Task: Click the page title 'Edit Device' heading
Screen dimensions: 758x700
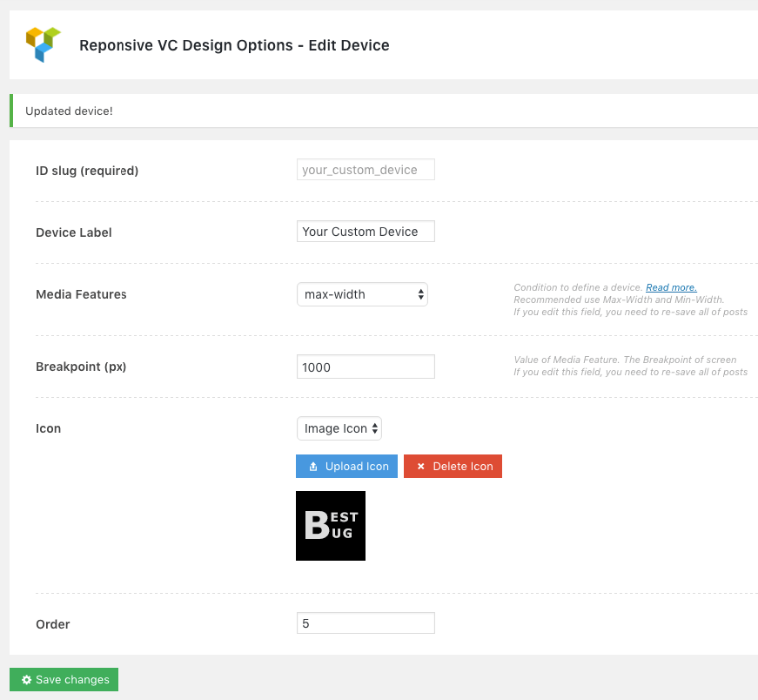Action: [234, 45]
